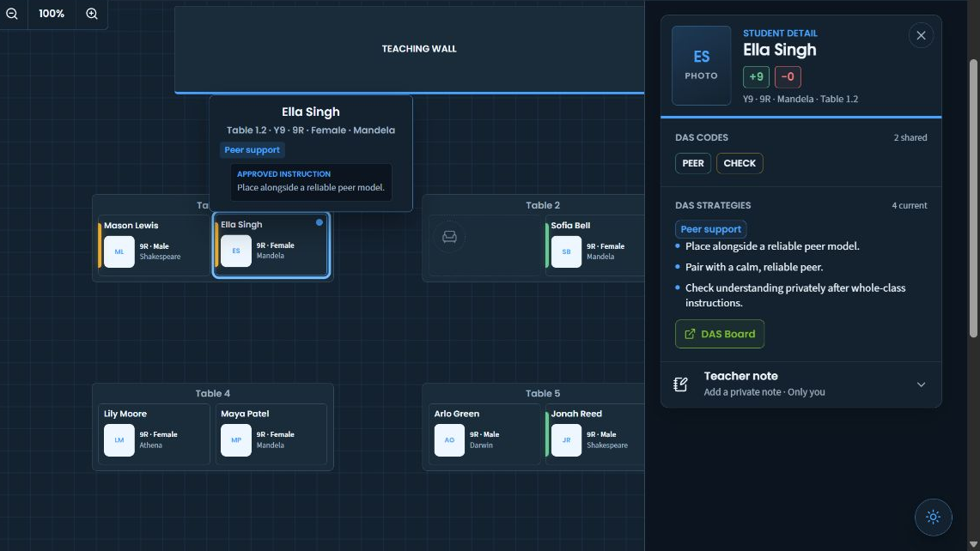Click the LM avatar of Lily Moore
The image size is (980, 551).
point(119,439)
